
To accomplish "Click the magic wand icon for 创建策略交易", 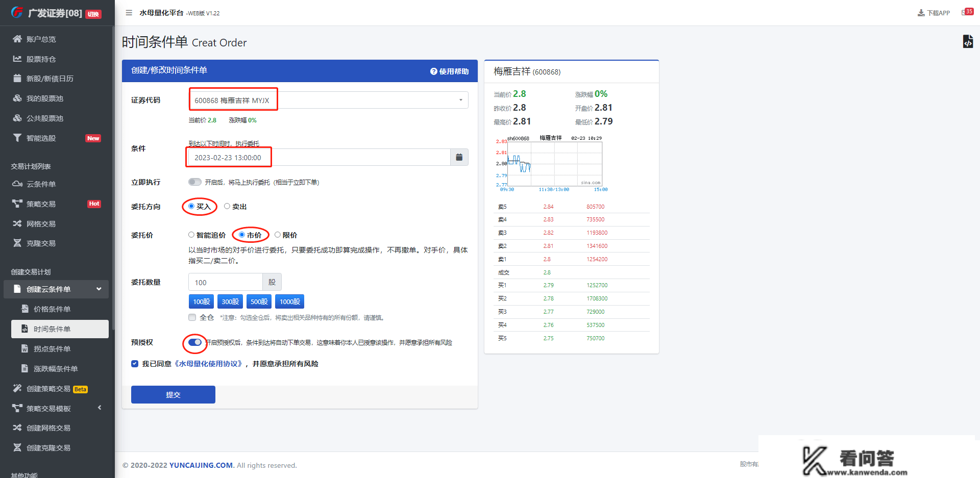I will [17, 388].
